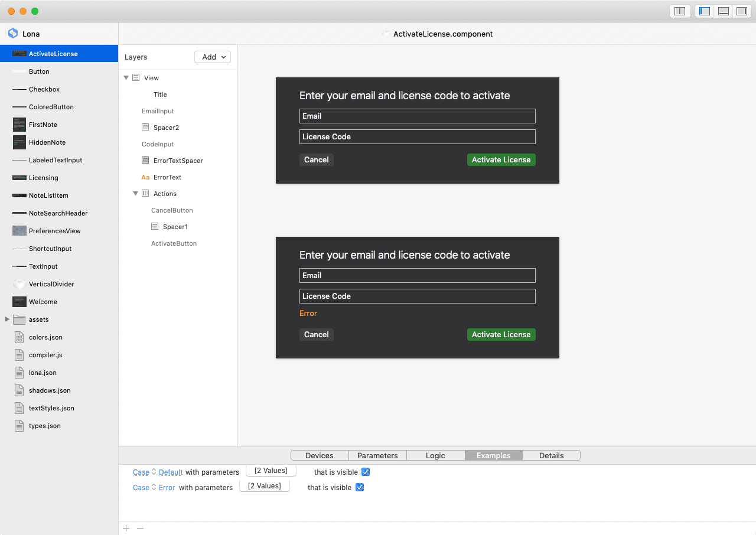Click the shadows.json file icon
756x535 pixels.
tap(19, 390)
